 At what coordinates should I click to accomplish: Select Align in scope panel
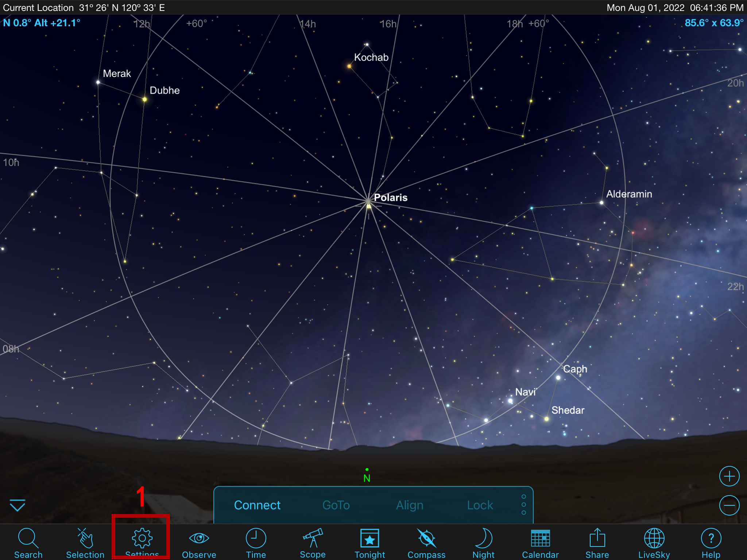point(410,505)
